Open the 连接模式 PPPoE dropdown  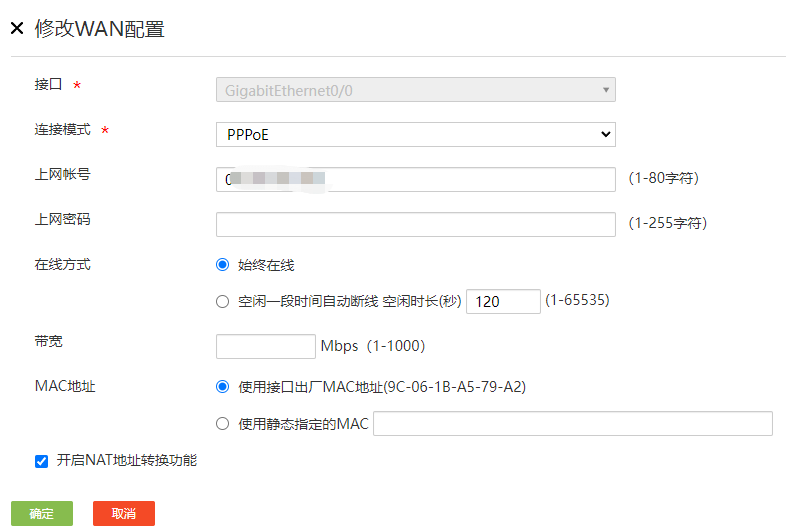(415, 134)
